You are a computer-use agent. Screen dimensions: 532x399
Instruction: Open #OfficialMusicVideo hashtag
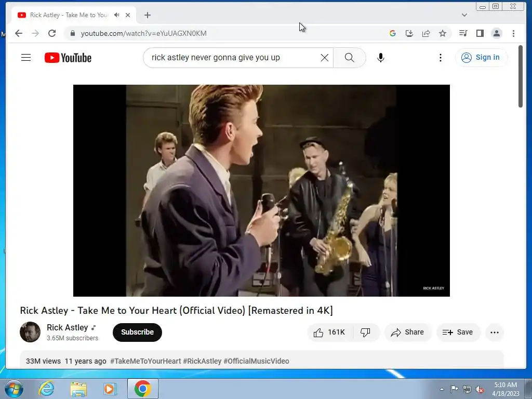coord(256,361)
